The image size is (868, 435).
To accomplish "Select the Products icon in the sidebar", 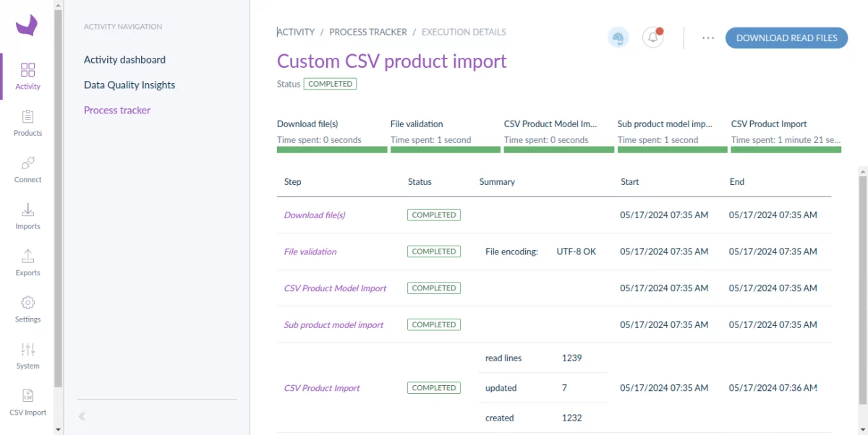I will pyautogui.click(x=27, y=123).
